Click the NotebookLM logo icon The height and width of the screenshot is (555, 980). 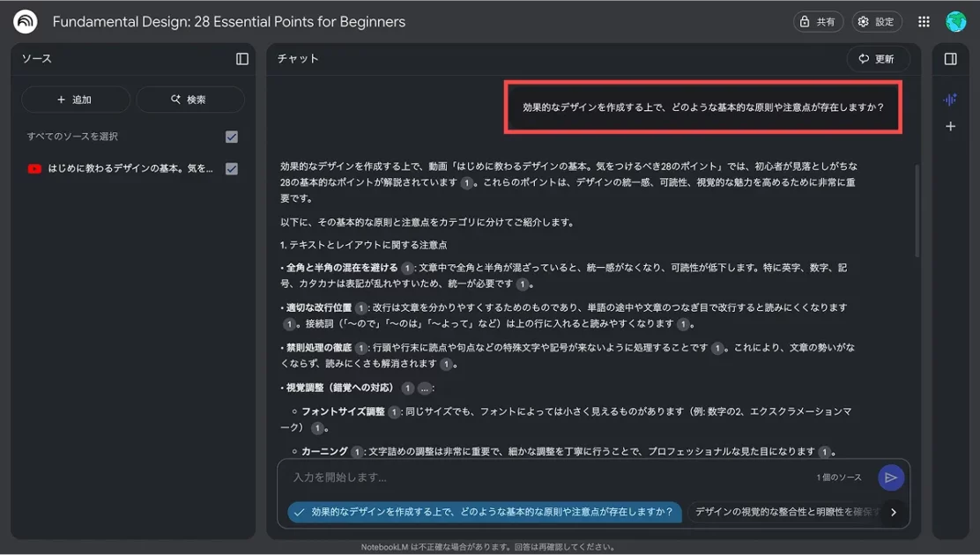(x=25, y=22)
